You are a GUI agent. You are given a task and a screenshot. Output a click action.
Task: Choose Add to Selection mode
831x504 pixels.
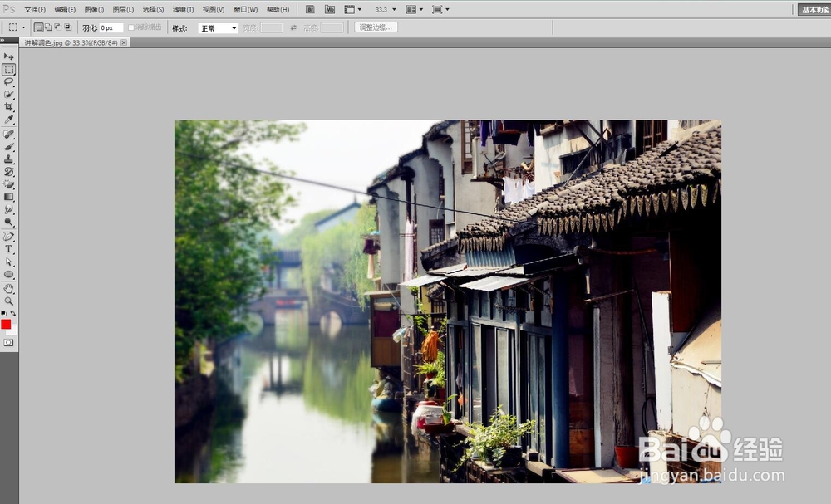pyautogui.click(x=48, y=27)
